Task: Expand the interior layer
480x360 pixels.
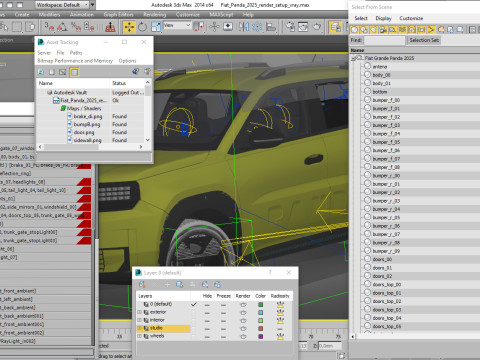Action: 140,320
